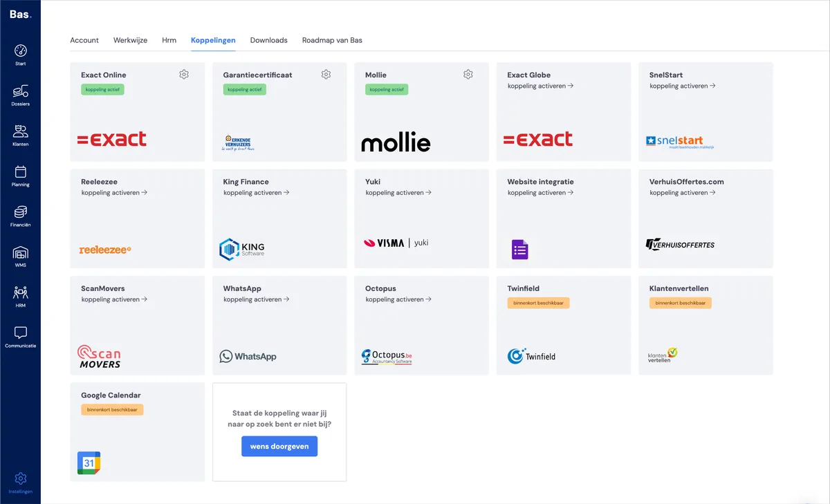Click the Google Calendar card title
The width and height of the screenshot is (830, 504).
click(111, 395)
